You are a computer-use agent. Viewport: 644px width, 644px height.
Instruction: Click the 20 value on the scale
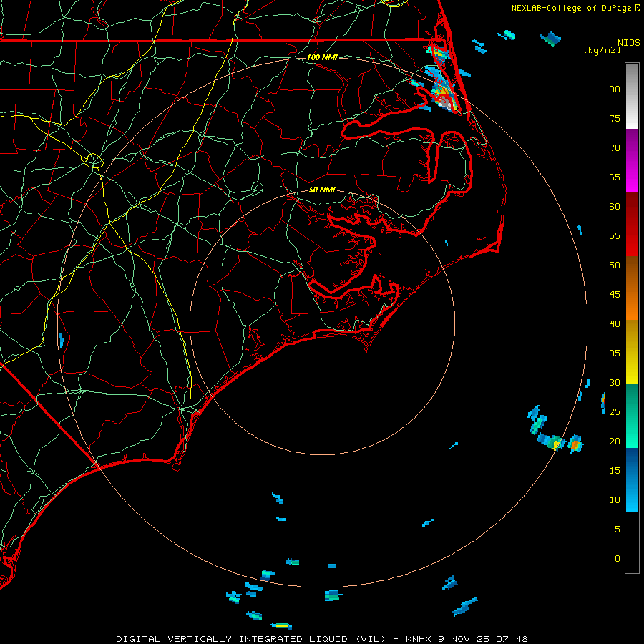pyautogui.click(x=615, y=441)
